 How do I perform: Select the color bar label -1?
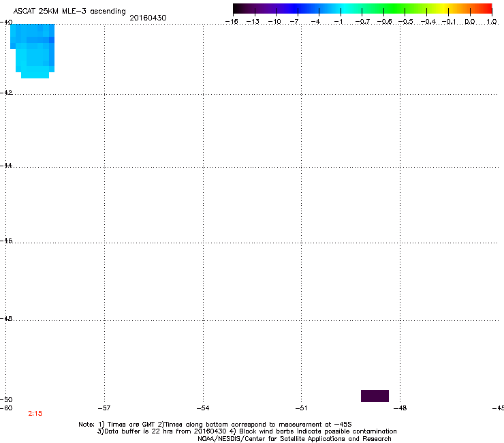pyautogui.click(x=338, y=22)
